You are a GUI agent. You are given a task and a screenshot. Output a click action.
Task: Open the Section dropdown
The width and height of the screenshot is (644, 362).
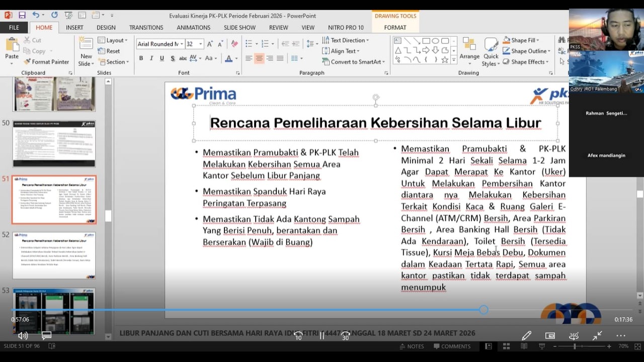(x=114, y=62)
